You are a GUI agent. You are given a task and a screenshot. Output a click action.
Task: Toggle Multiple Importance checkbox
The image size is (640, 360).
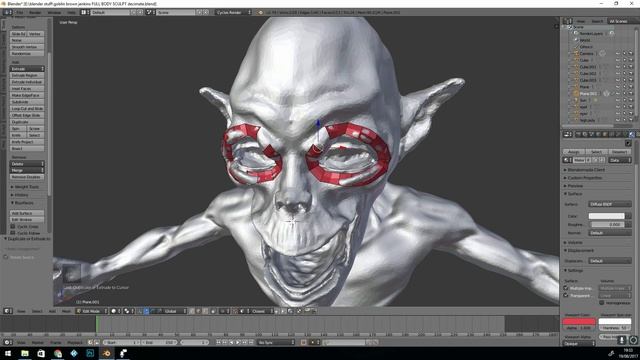point(566,288)
